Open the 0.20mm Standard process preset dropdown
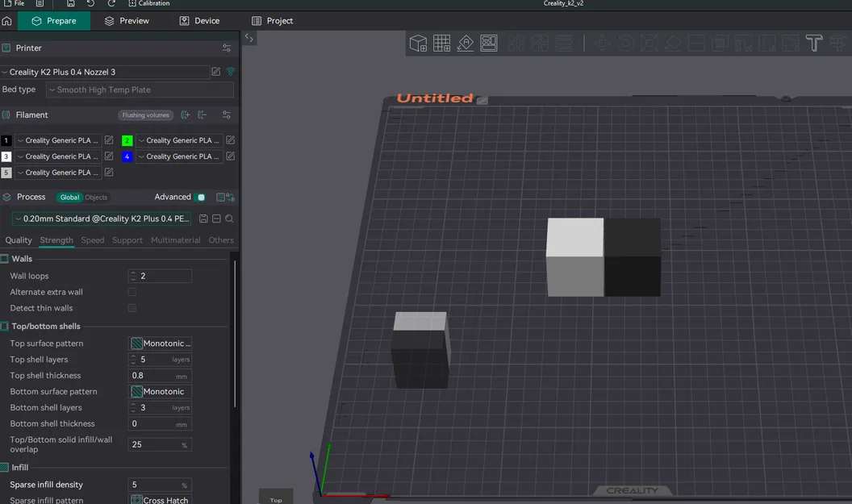This screenshot has width=852, height=504. point(102,219)
